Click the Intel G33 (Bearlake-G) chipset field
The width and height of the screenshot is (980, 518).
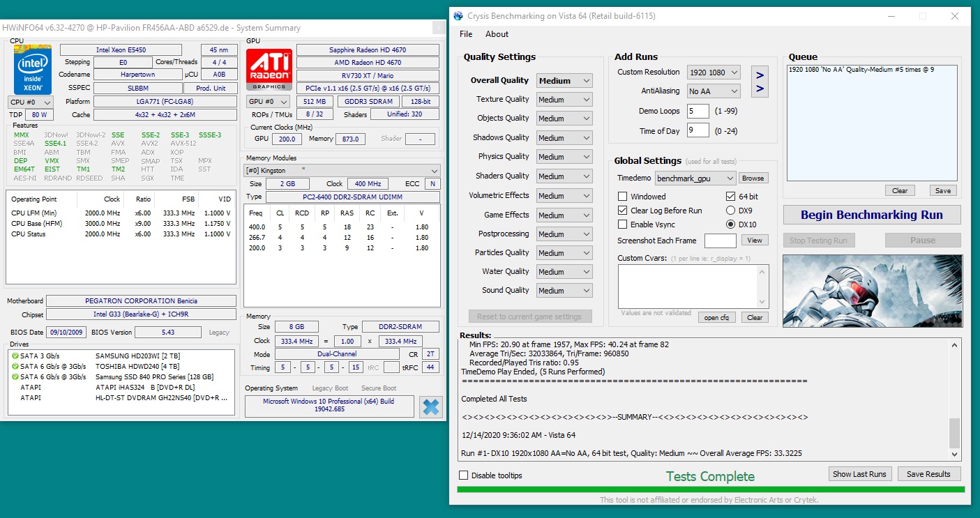[x=141, y=314]
